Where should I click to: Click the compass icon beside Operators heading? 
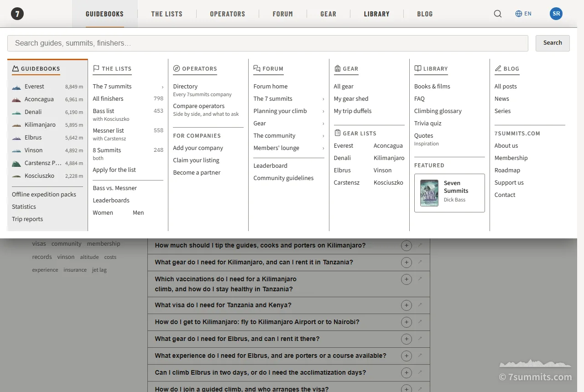tap(177, 69)
